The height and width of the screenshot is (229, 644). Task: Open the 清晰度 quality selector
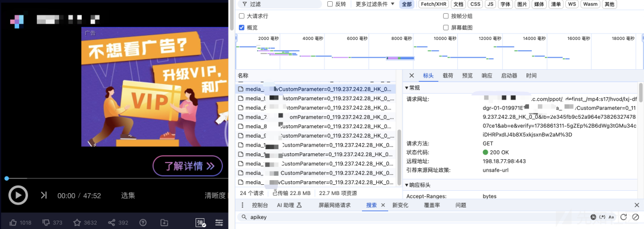tap(215, 196)
